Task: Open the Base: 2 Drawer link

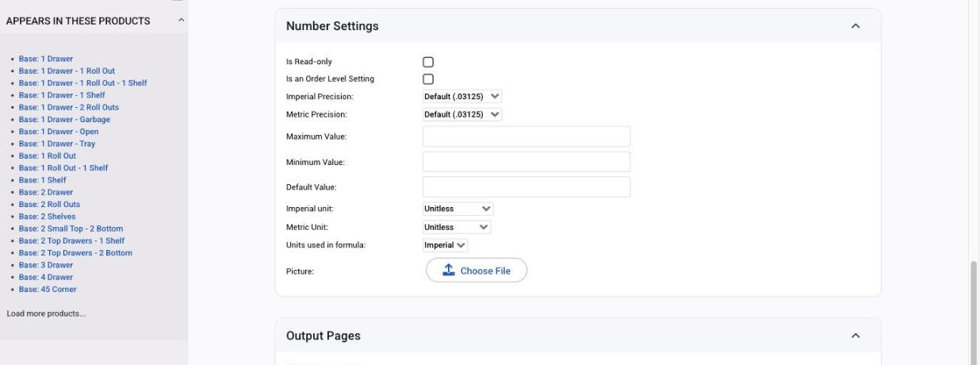Action: click(46, 192)
